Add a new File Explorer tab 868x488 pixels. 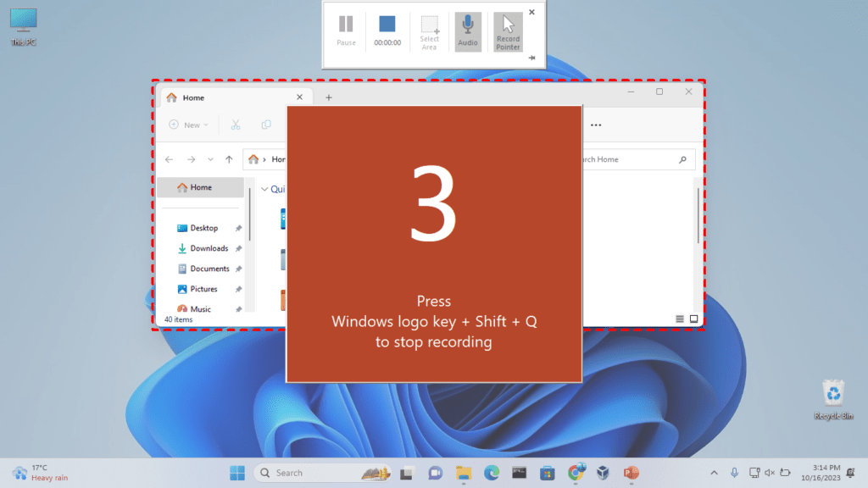[329, 97]
